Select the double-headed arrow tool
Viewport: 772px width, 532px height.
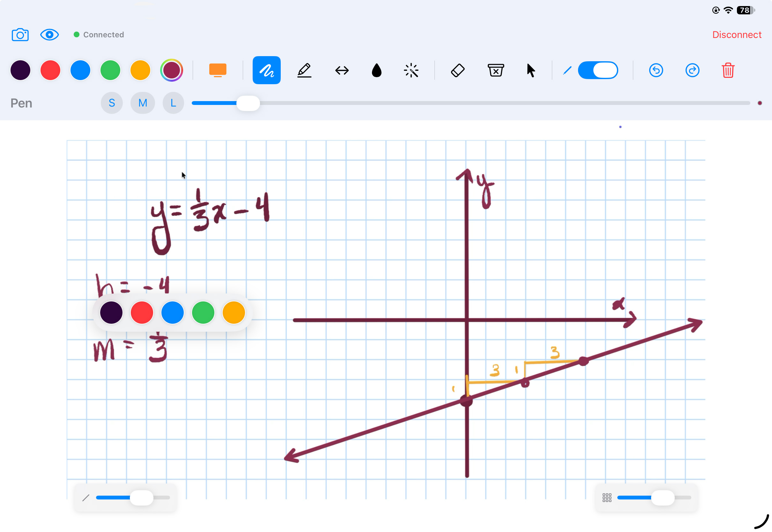[x=342, y=70]
